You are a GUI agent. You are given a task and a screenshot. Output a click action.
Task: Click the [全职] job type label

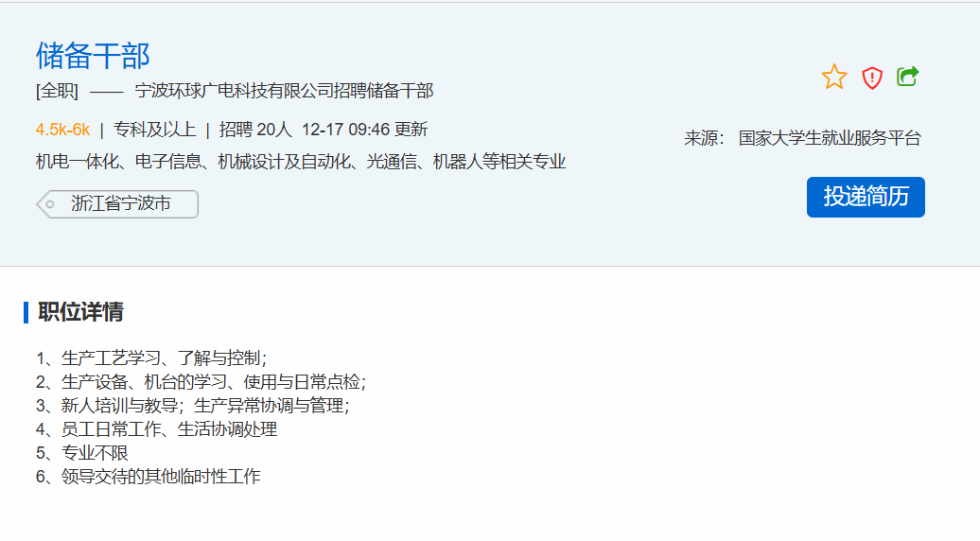click(57, 91)
